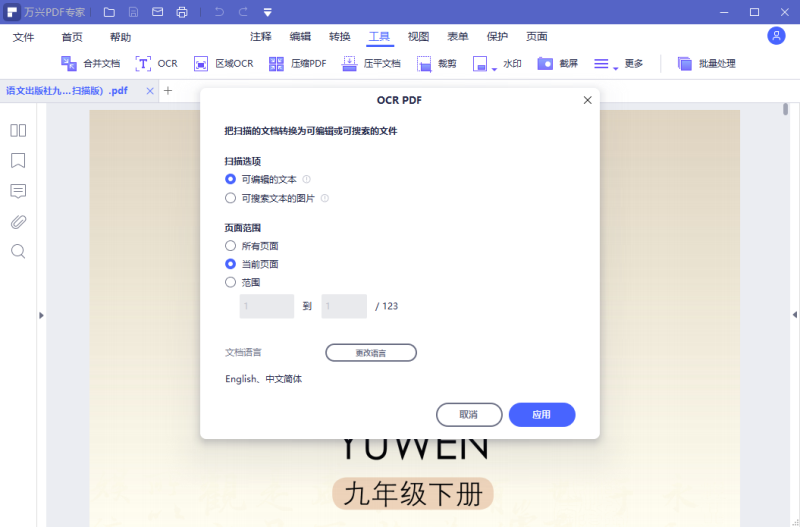Undo last action arrow icon
800x527 pixels.
(x=219, y=12)
